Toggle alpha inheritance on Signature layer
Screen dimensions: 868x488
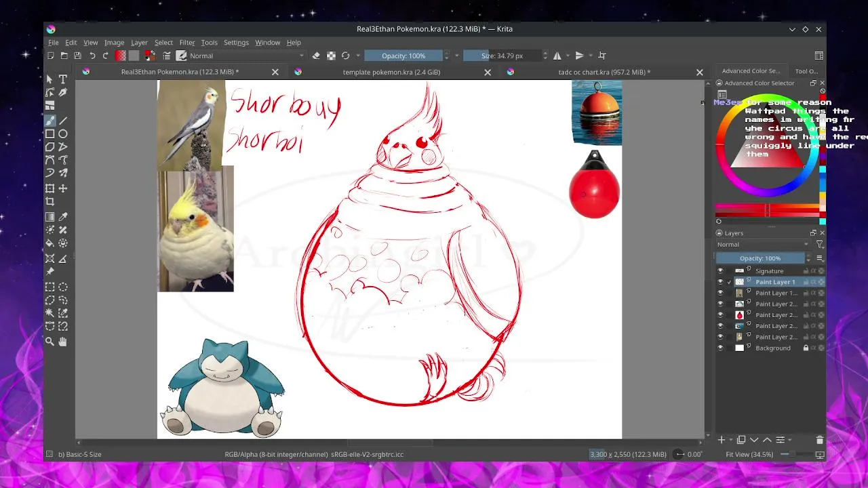tap(814, 271)
